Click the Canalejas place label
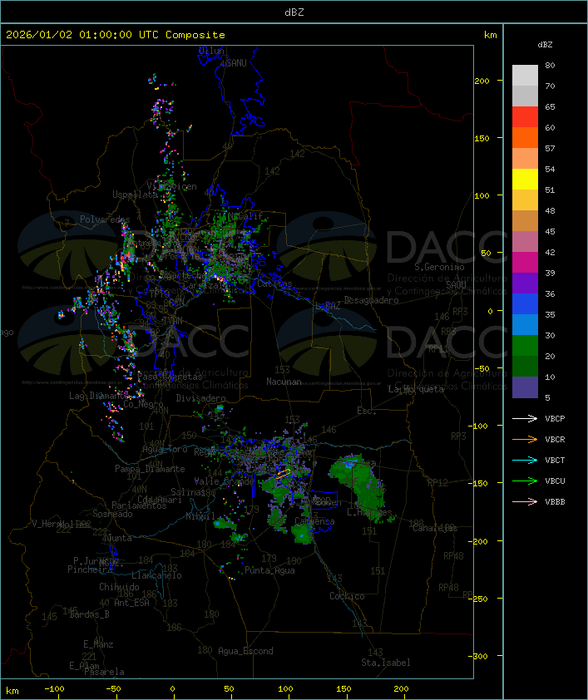The height and width of the screenshot is (700, 588). pos(435,528)
